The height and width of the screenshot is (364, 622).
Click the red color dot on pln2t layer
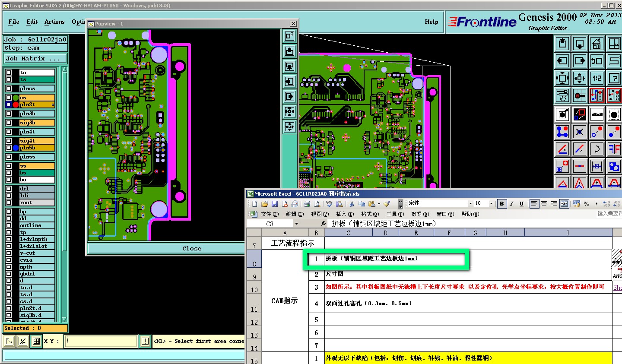pyautogui.click(x=16, y=104)
